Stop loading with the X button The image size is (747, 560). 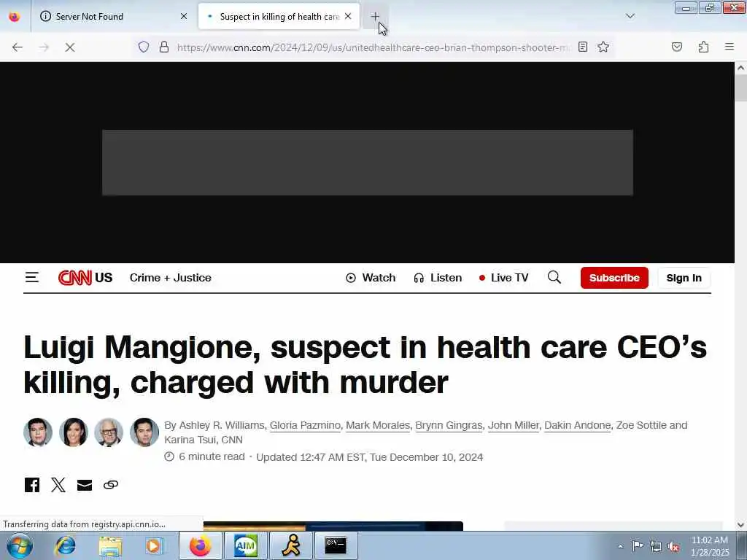pyautogui.click(x=69, y=47)
